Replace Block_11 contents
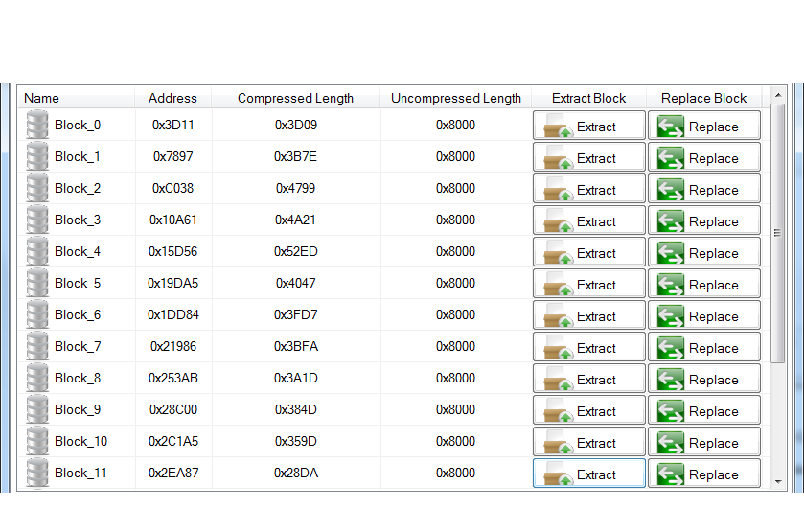804x532 pixels. [x=704, y=473]
